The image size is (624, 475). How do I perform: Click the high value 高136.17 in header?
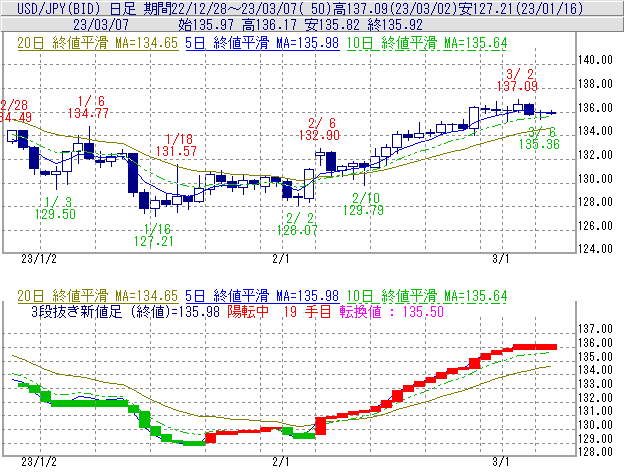point(269,25)
